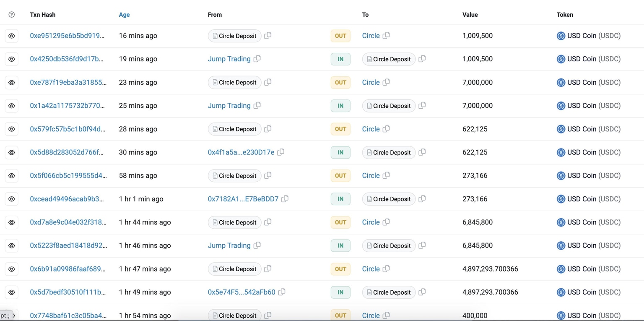Select the value 6,845,800 in the OUT row
This screenshot has width=644, height=321.
point(478,222)
